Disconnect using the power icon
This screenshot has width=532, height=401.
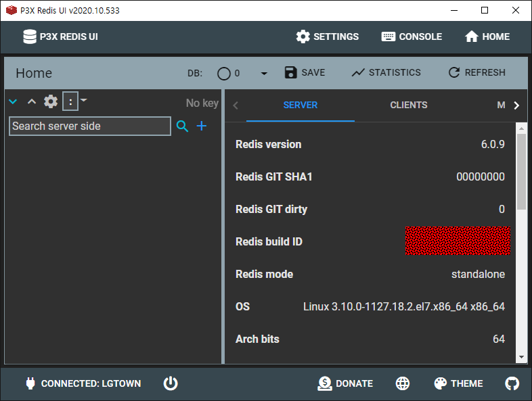point(171,383)
